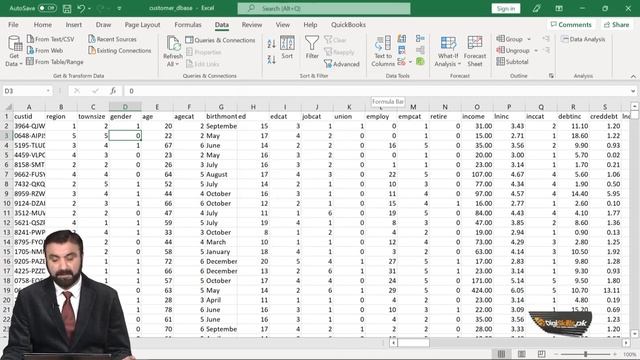Open the Comments pane
The image size is (640, 360).
[571, 24]
